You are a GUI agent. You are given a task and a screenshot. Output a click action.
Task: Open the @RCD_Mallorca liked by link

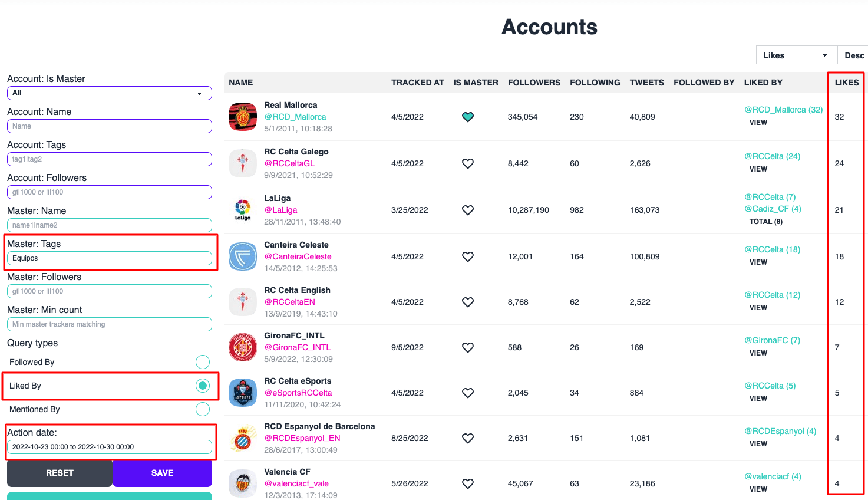pos(784,110)
